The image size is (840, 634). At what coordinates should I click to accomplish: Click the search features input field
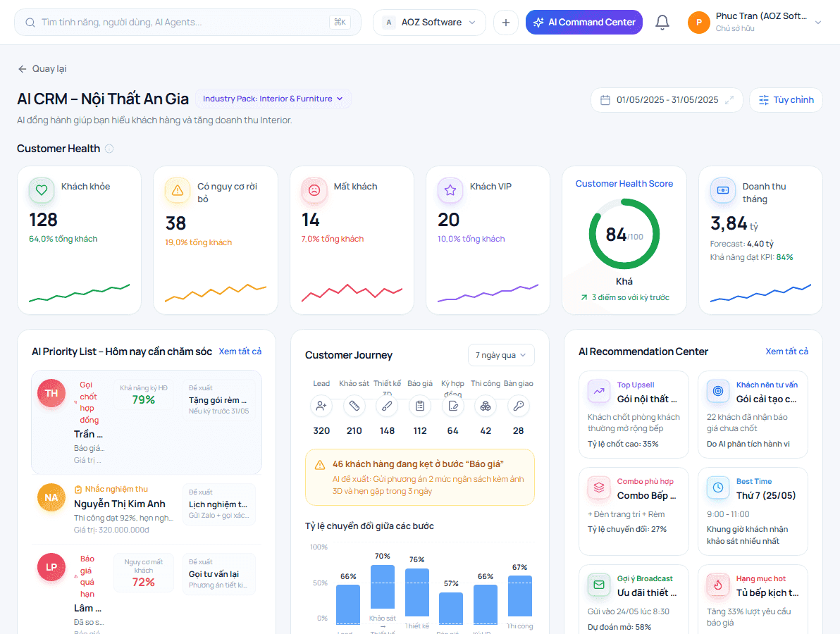[187, 23]
